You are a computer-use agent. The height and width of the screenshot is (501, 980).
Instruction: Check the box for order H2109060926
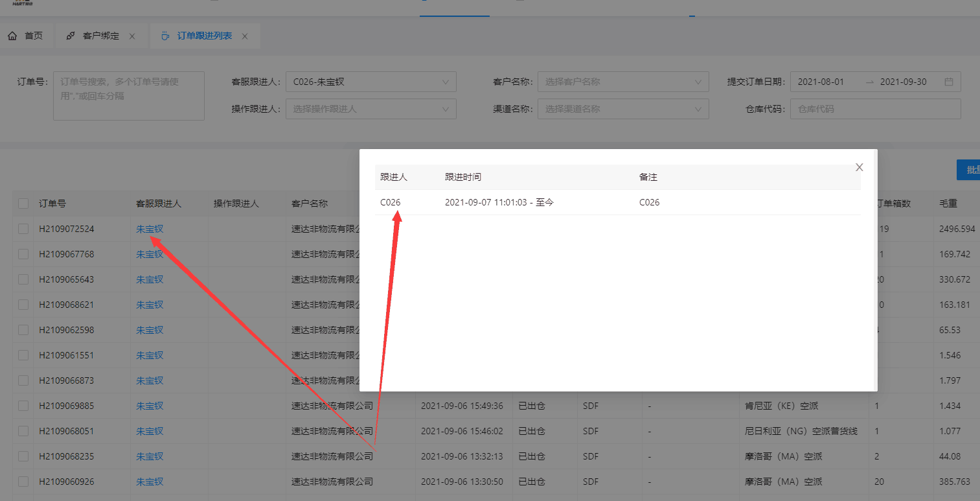[x=23, y=482]
